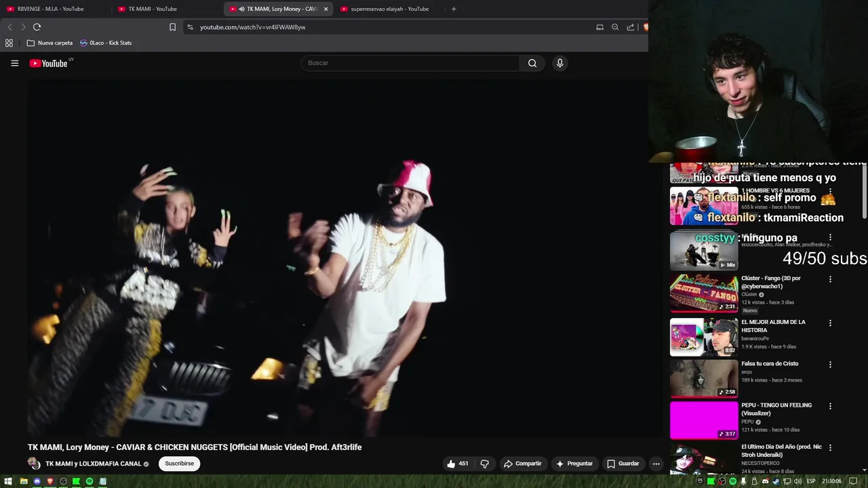This screenshot has height=488, width=868.
Task: Go forward to next page
Action: 23,27
